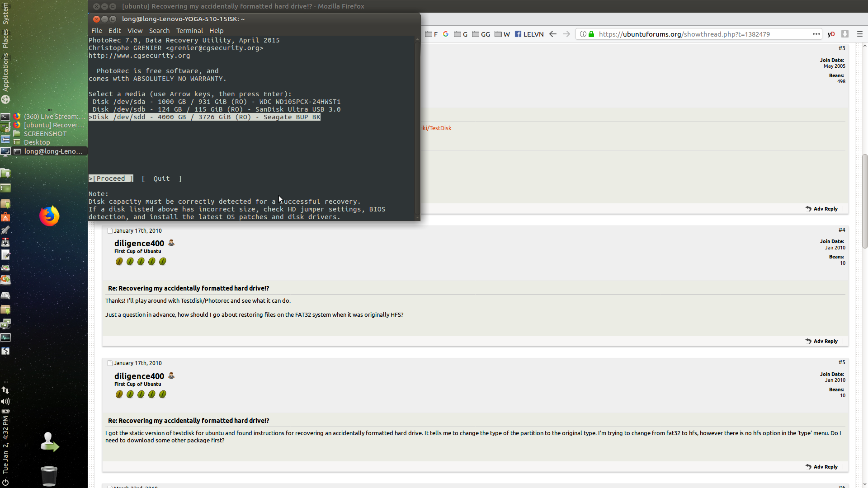Open the File menu in terminal
868x488 pixels.
click(97, 31)
